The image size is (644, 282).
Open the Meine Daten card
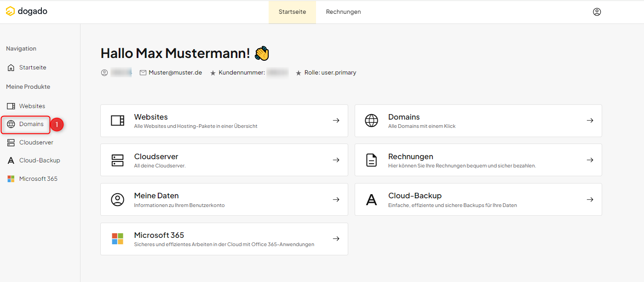[224, 199]
